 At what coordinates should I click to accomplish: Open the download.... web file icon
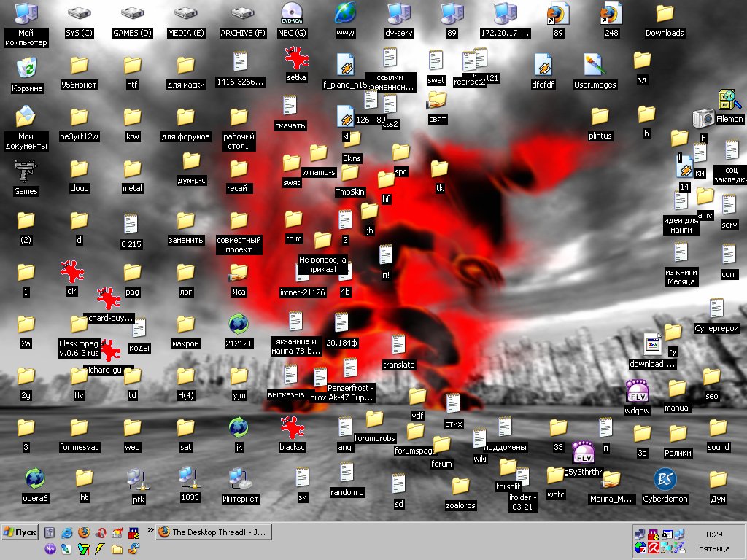(652, 351)
